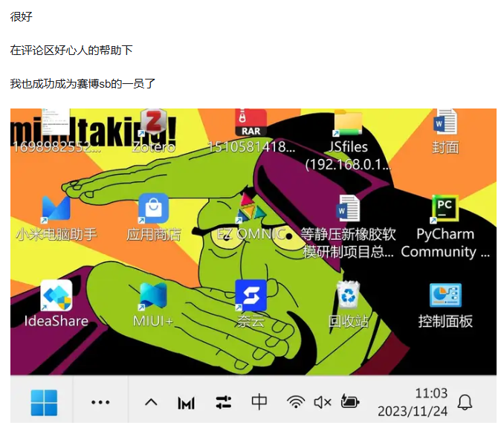Open notifications via the bell icon

pyautogui.click(x=465, y=402)
